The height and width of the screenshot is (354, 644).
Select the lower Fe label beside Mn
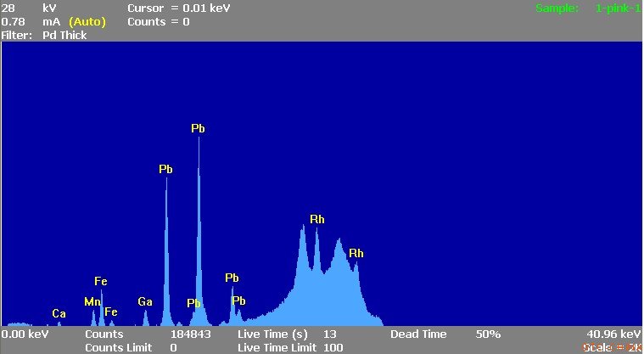111,312
